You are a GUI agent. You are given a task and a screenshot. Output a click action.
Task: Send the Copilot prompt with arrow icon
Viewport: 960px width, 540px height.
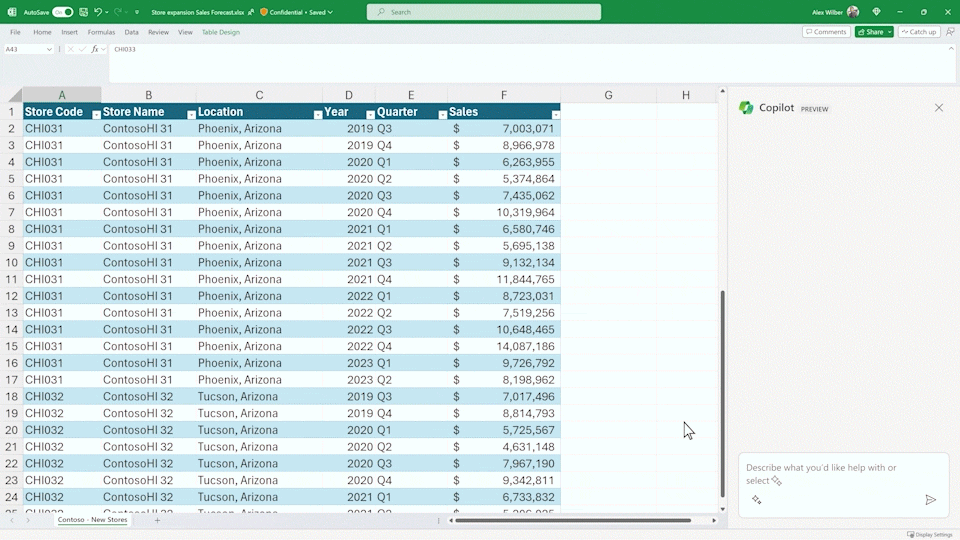(930, 500)
